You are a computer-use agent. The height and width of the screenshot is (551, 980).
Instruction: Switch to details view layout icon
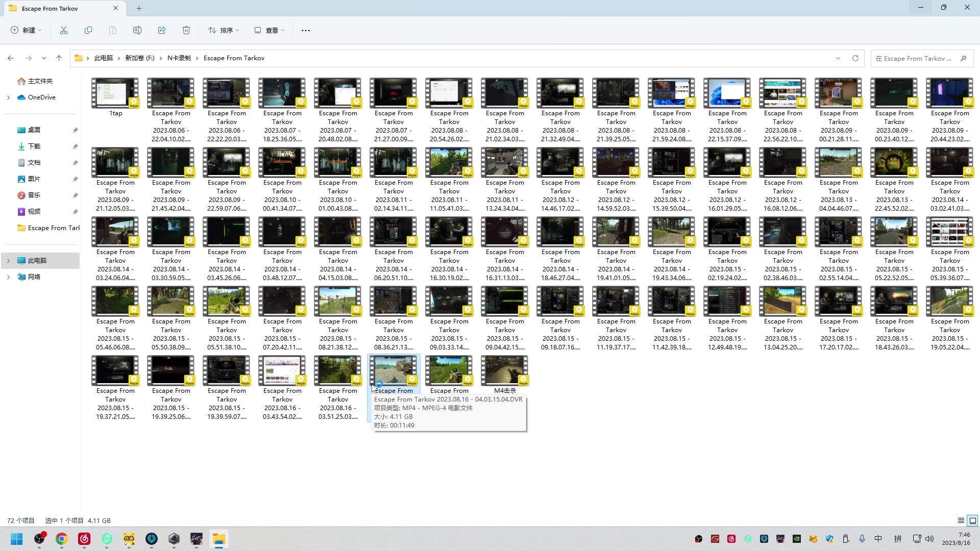pyautogui.click(x=961, y=521)
